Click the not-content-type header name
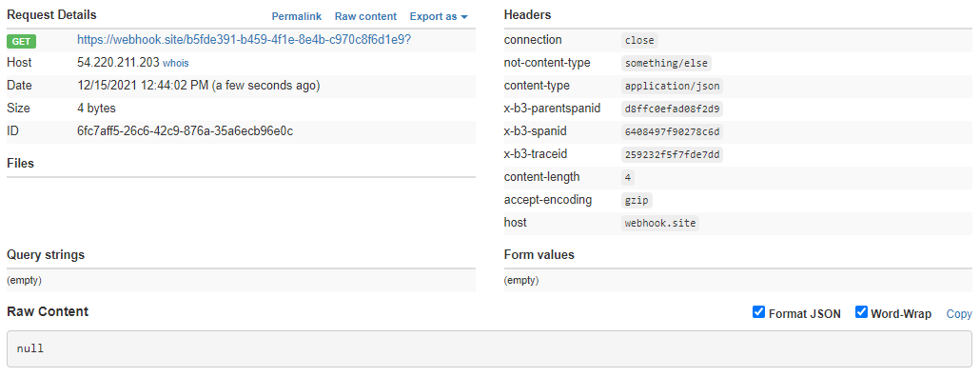The height and width of the screenshot is (377, 980). 547,63
